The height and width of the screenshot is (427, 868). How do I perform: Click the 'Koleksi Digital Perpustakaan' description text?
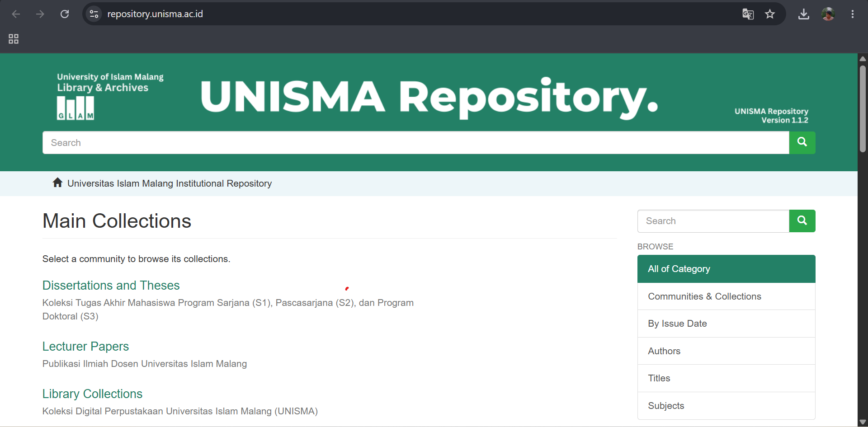(x=180, y=411)
